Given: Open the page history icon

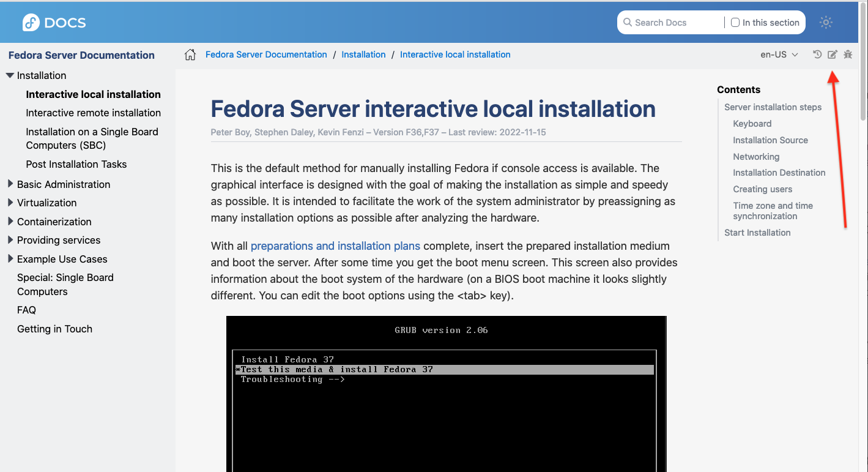Looking at the screenshot, I should click(x=817, y=54).
